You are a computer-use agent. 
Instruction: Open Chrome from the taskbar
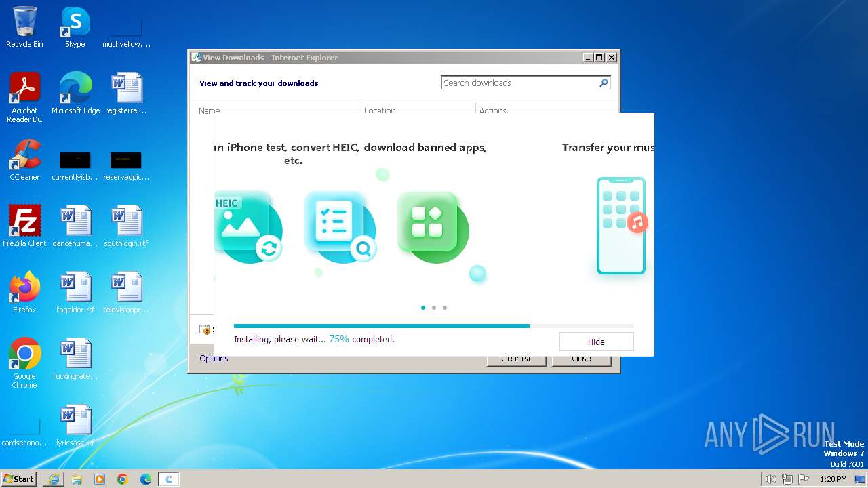pos(123,479)
